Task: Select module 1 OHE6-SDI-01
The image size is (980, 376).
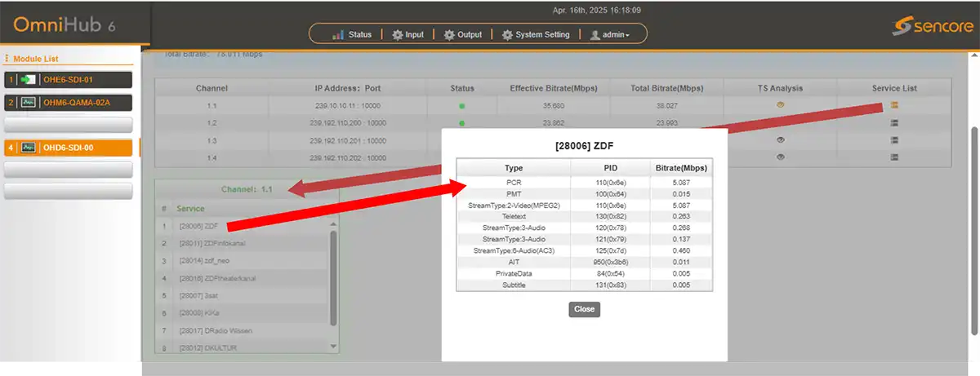Action: point(69,79)
